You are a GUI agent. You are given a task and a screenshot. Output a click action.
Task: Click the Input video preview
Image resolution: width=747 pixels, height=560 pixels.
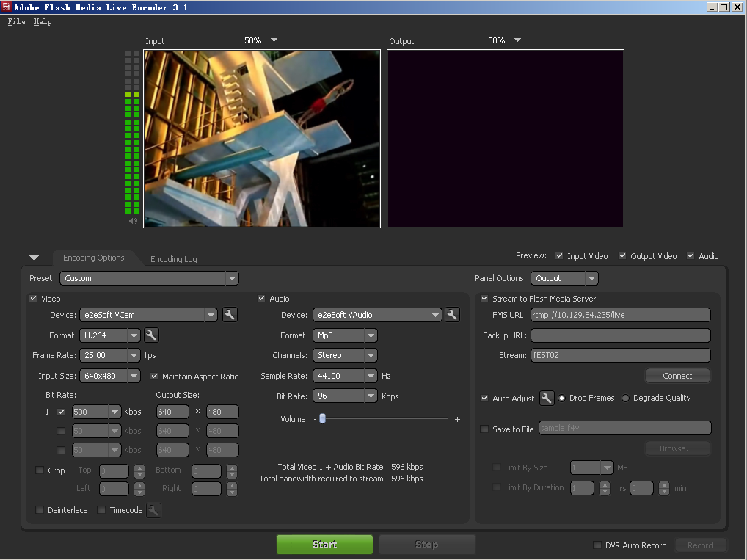pyautogui.click(x=262, y=139)
